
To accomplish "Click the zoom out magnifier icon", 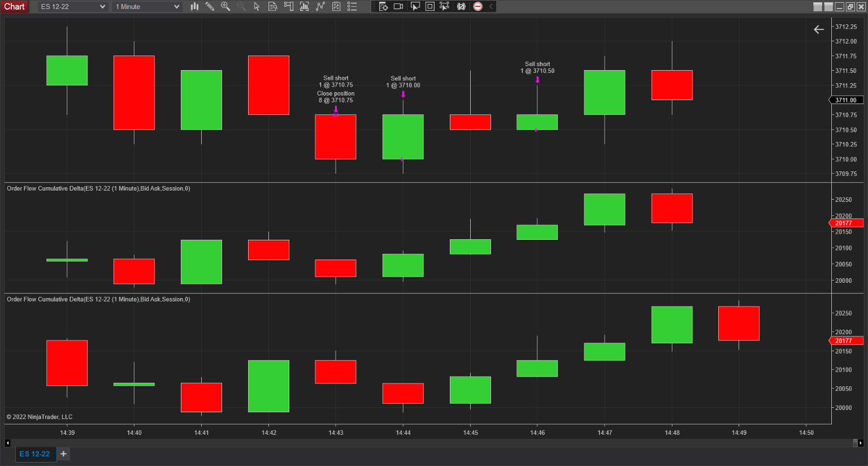I will click(241, 6).
